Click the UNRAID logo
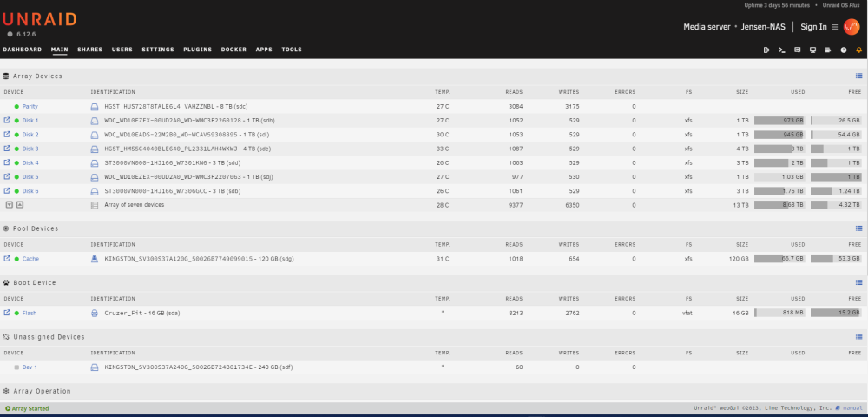868x417 pixels. click(39, 19)
